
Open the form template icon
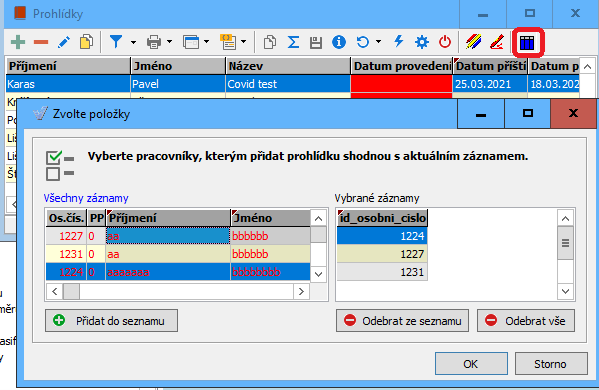(x=228, y=42)
